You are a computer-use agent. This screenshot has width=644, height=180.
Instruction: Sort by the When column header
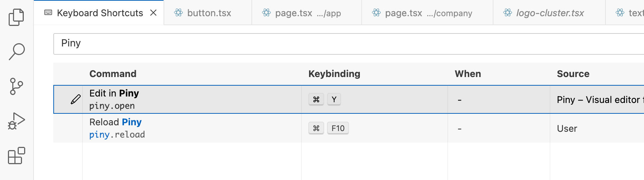click(468, 74)
